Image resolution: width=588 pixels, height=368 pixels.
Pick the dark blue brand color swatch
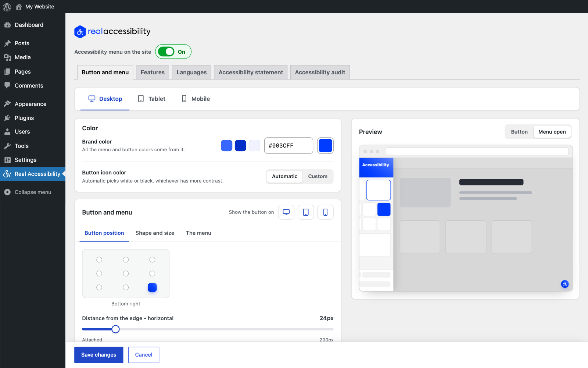tap(240, 146)
